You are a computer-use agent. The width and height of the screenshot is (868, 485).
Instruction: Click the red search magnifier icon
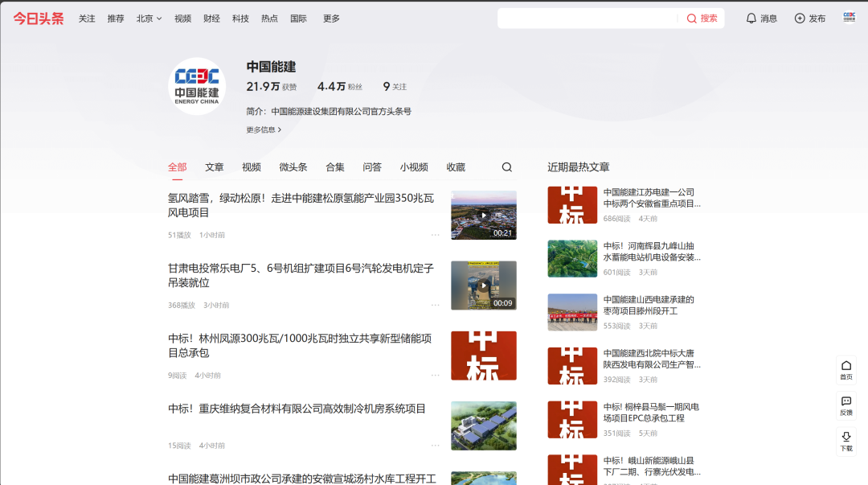coord(691,18)
